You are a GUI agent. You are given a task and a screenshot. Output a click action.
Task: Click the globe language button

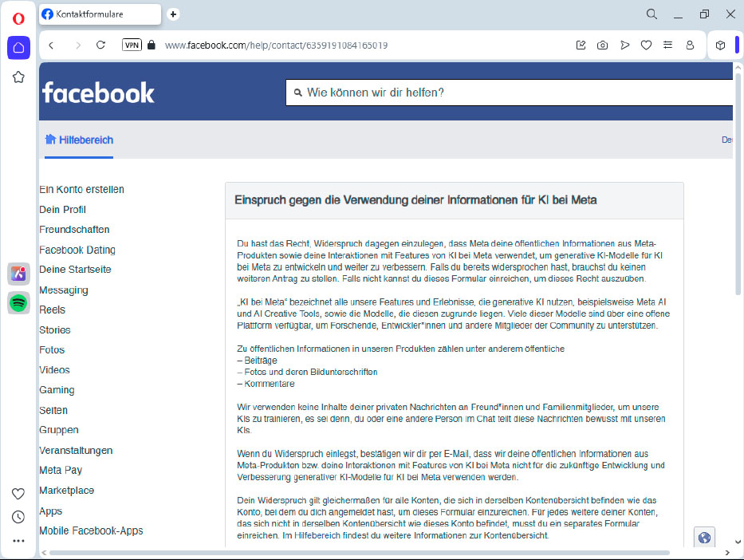(704, 537)
